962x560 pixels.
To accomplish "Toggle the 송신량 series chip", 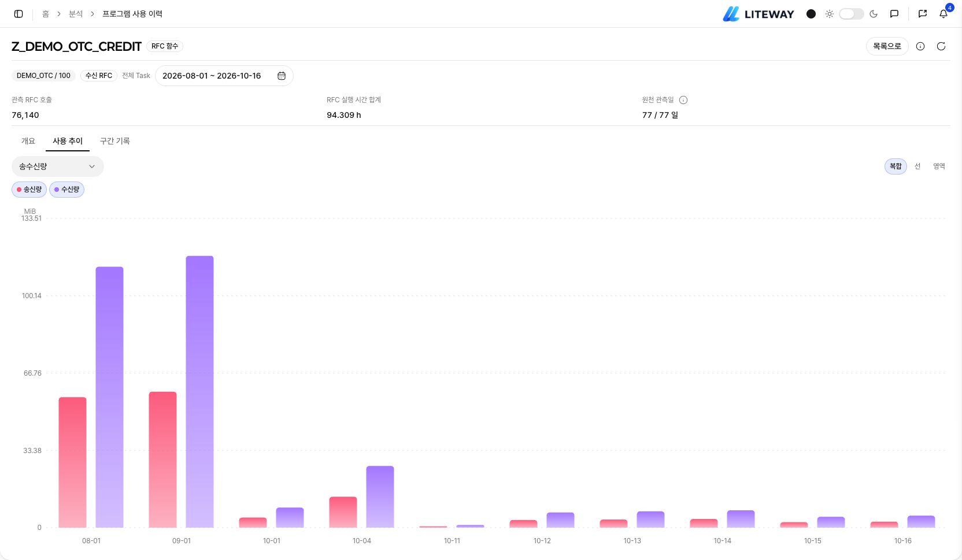I will coord(29,190).
